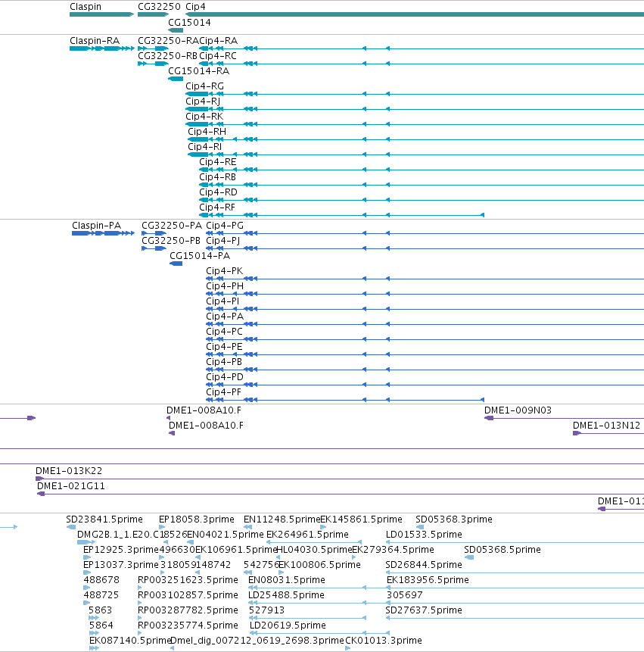Screen dimensions: 644x652
Task: Select the RP003102857.5prime EST label
Action: 188,595
